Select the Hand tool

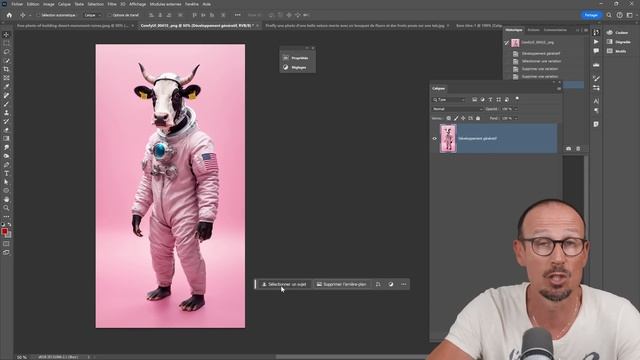coord(6,199)
